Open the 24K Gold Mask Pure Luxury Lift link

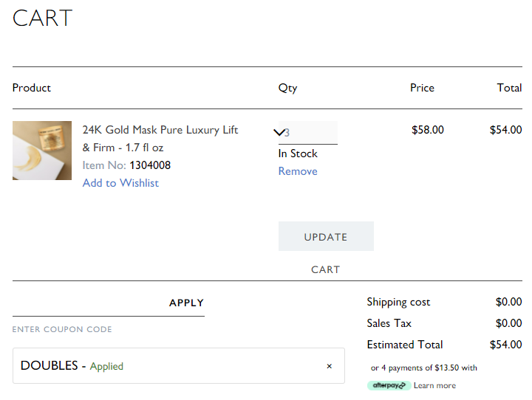pos(160,139)
